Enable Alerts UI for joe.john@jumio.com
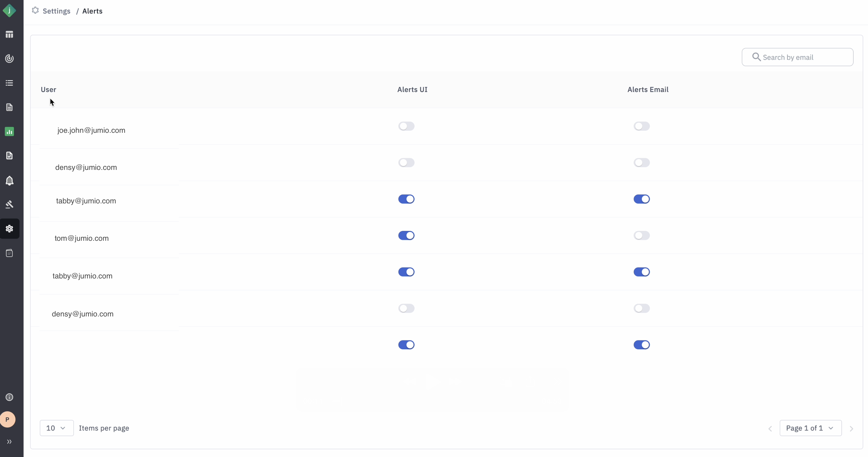The width and height of the screenshot is (868, 457). (x=406, y=126)
